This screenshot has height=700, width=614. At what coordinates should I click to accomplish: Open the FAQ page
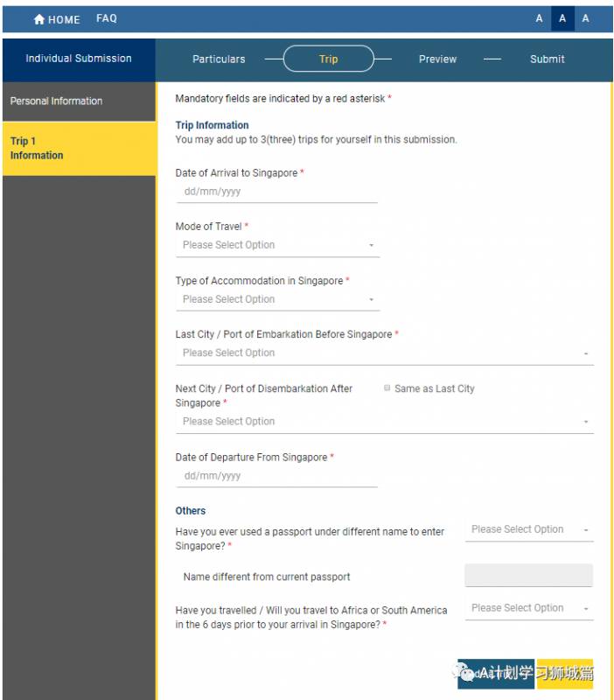pyautogui.click(x=106, y=18)
